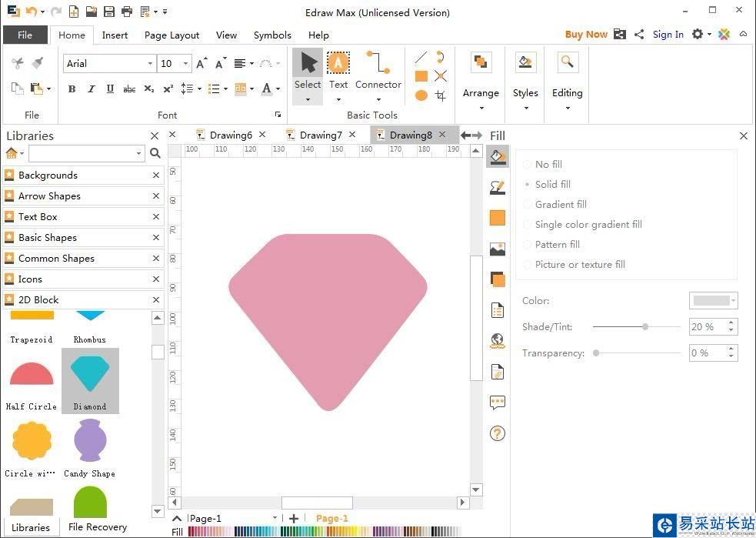Viewport: 756px width, 538px height.
Task: Open the Arial font name dropdown
Action: coord(150,64)
